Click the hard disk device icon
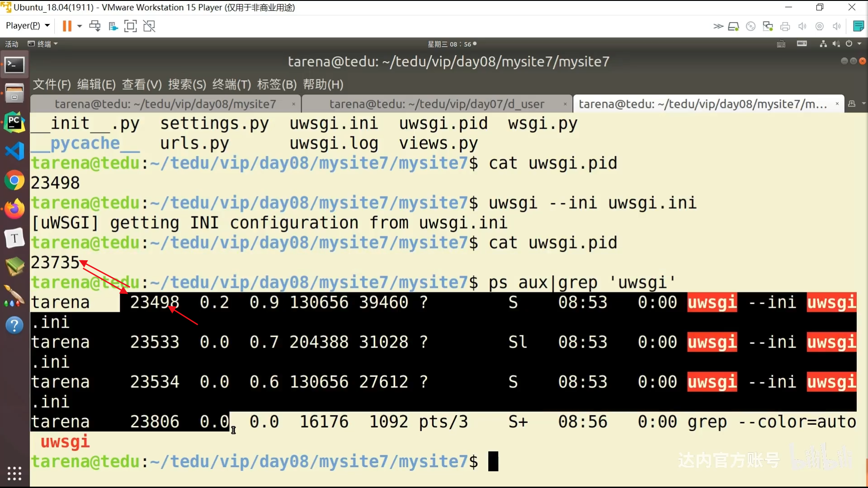The width and height of the screenshot is (868, 488). point(733,27)
